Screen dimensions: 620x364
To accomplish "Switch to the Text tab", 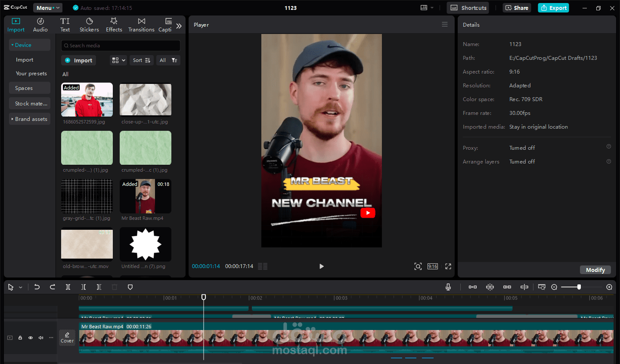I will coord(65,25).
